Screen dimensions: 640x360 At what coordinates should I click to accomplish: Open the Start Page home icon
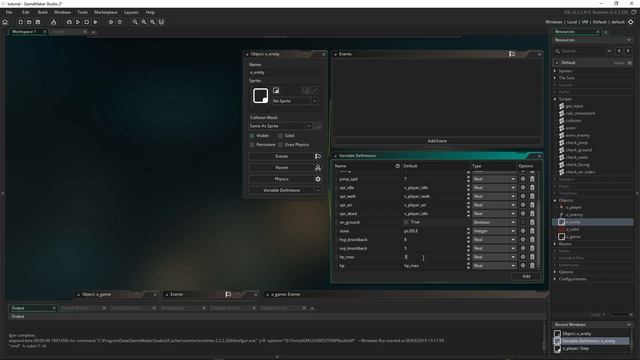5,22
